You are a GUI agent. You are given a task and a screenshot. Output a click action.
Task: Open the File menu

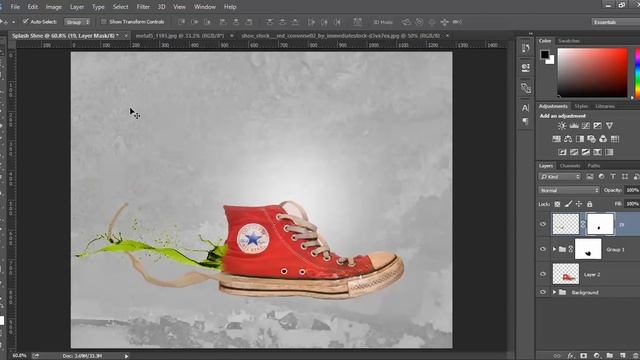15,7
